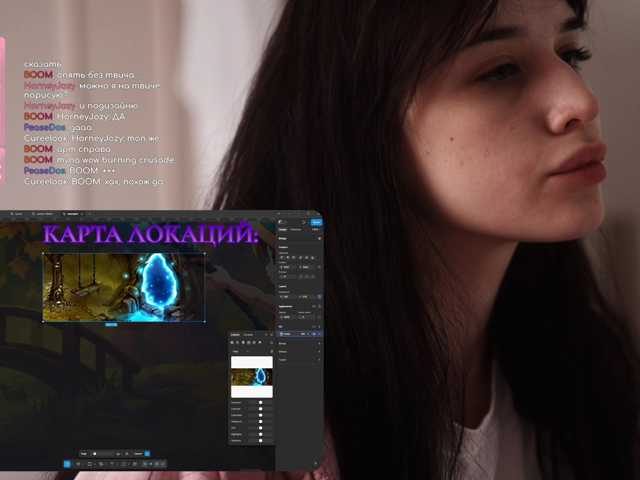
Task: Click the align top icon in Position section
Action: [300, 258]
